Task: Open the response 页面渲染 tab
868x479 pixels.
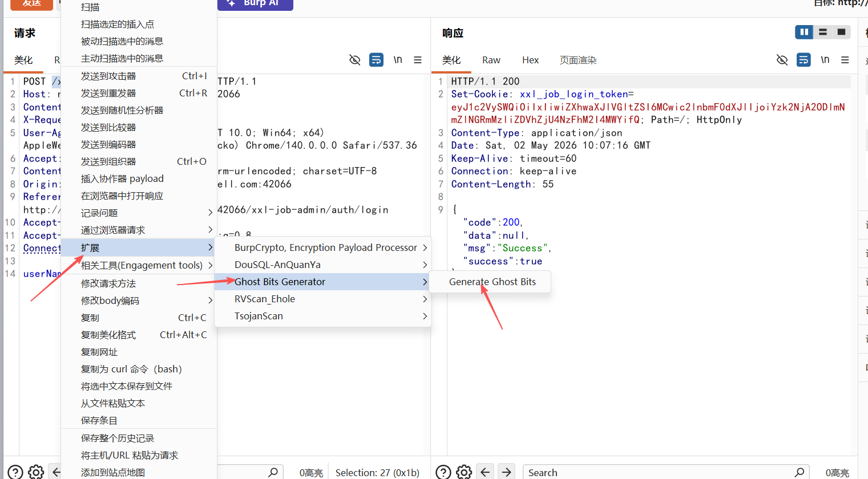Action: click(x=578, y=60)
